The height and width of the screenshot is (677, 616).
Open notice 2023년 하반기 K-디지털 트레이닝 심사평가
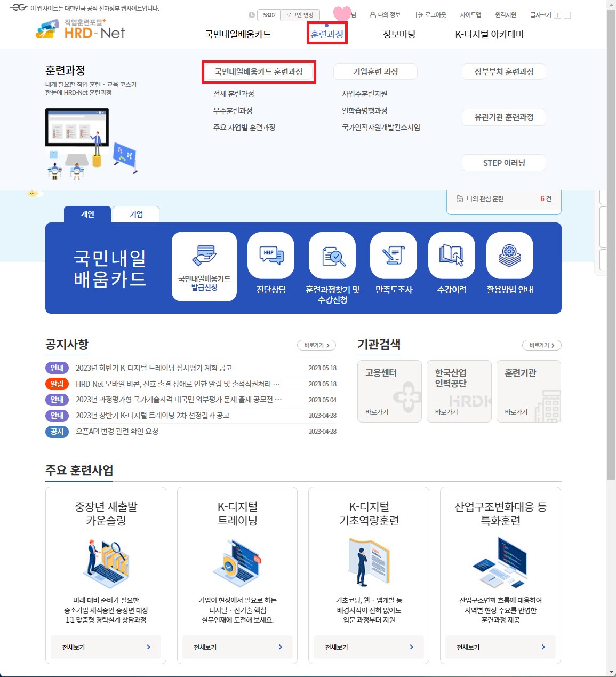[154, 368]
